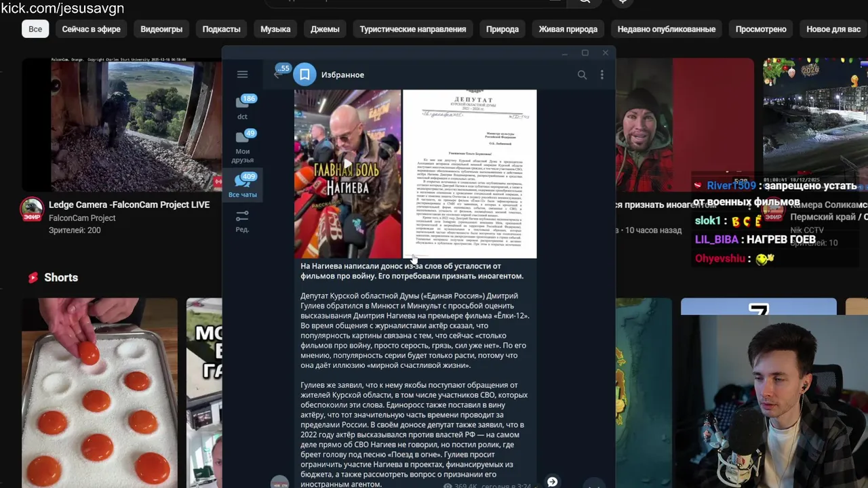Screen dimensions: 868x488
Task: Open the Shorts section header
Action: (53, 277)
